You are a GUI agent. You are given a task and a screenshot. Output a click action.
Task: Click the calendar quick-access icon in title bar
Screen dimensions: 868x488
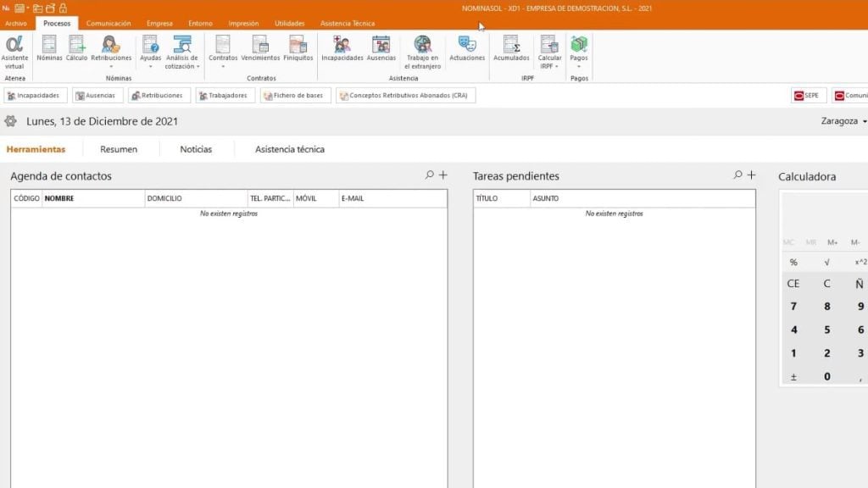click(19, 8)
